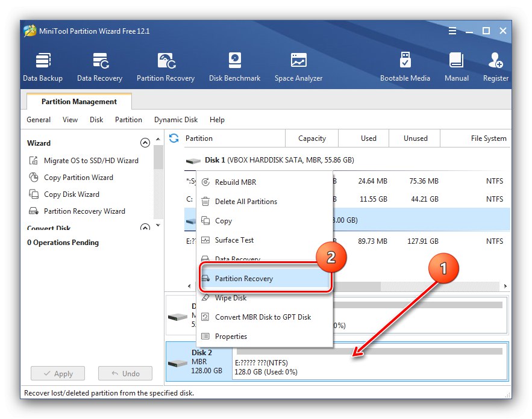
Task: Click Convert MBR Disk to GPT Disk
Action: (x=263, y=317)
